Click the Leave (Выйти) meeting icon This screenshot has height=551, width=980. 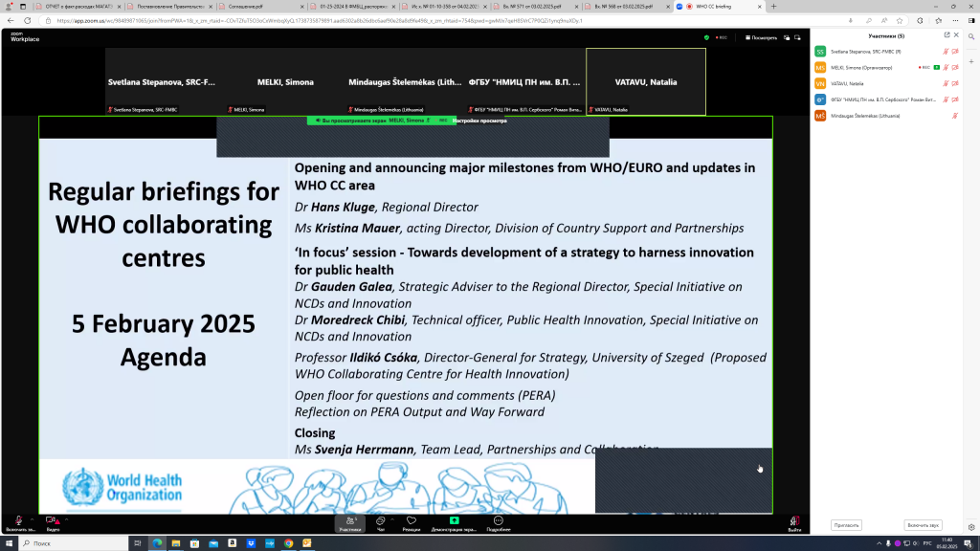pyautogui.click(x=794, y=521)
